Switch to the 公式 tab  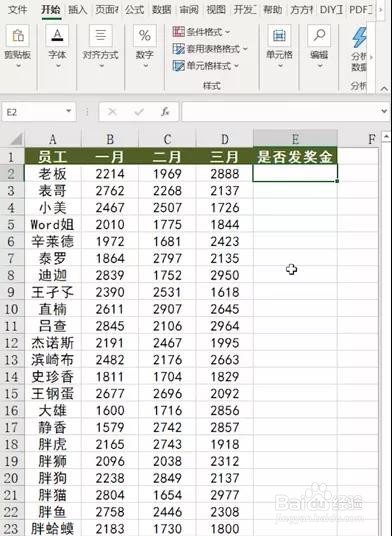(x=134, y=10)
